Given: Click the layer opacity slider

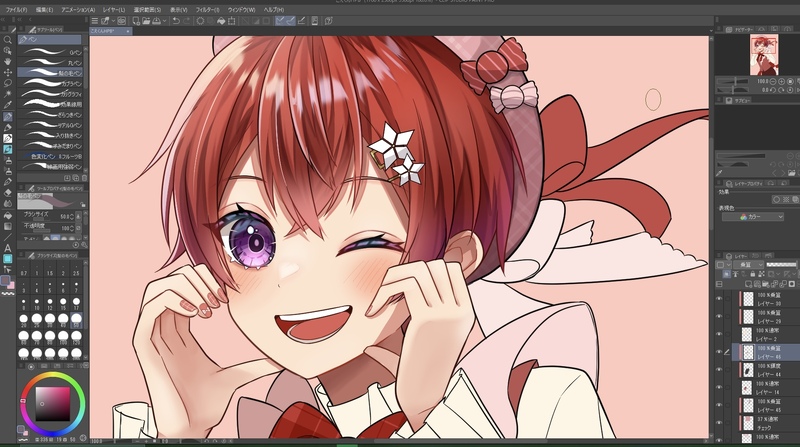Looking at the screenshot, I should click(781, 265).
